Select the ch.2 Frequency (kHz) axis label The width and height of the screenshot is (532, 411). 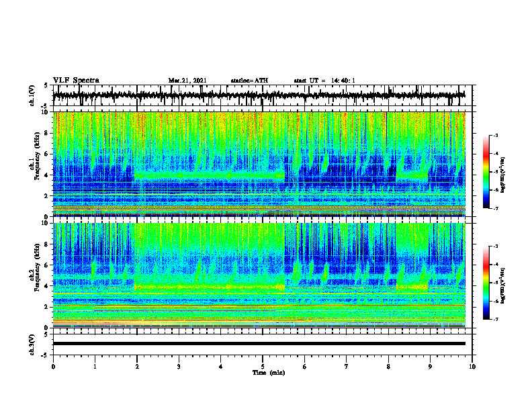[36, 267]
